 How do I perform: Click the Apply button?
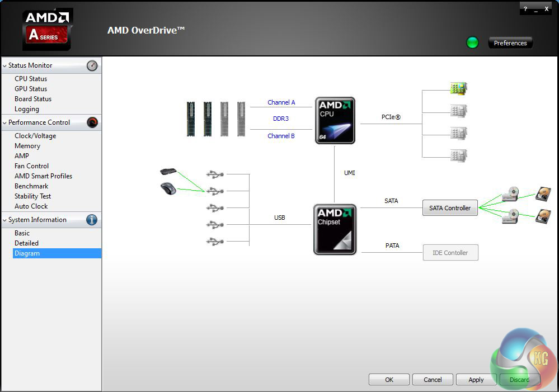tap(476, 380)
